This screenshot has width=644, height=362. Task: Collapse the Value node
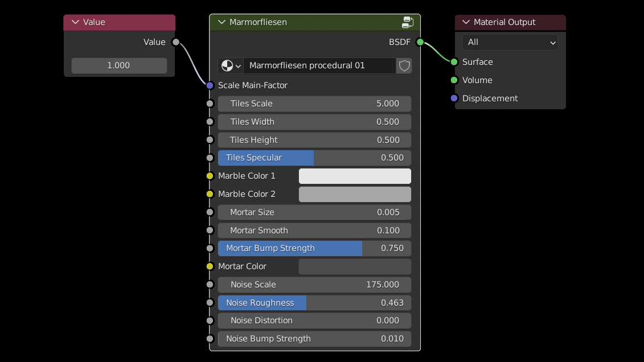(x=75, y=22)
